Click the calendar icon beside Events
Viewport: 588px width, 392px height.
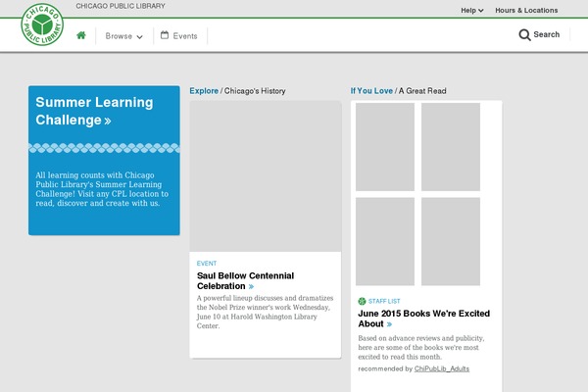(165, 35)
